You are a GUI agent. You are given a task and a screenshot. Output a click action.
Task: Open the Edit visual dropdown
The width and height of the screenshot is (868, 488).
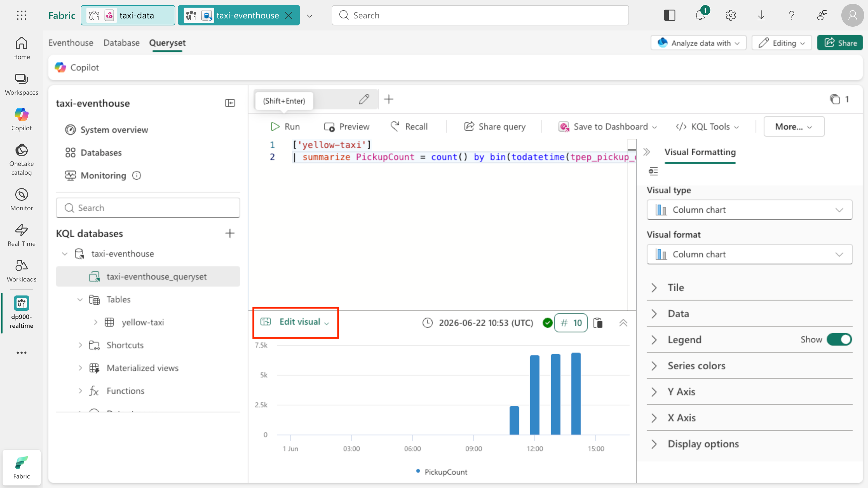[x=295, y=322]
